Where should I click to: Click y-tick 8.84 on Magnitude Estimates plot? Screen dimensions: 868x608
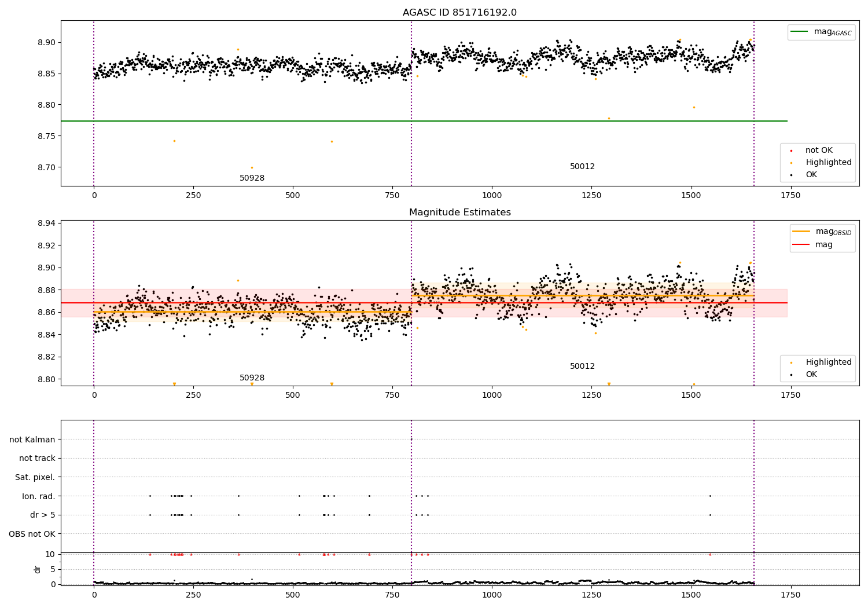(x=46, y=335)
